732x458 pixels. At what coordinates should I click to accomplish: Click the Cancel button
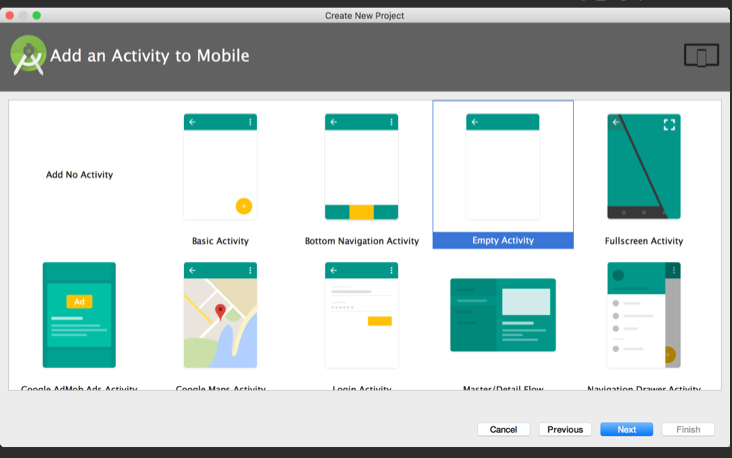pyautogui.click(x=503, y=430)
